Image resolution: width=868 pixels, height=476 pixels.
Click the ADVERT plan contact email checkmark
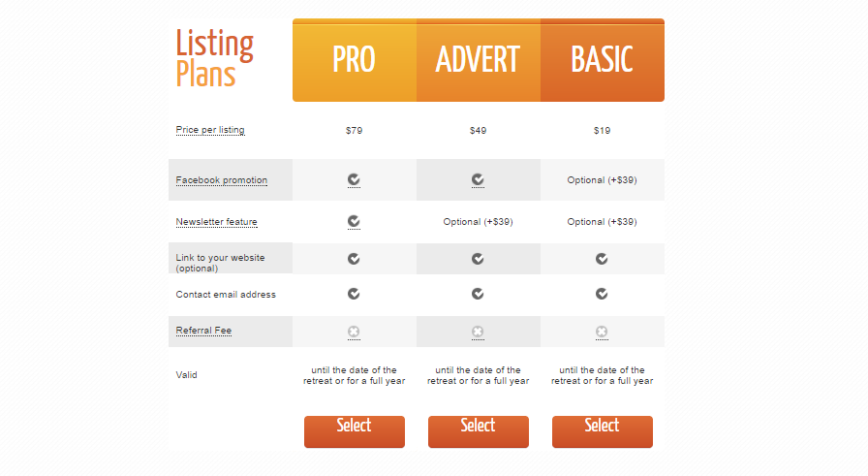pos(478,294)
